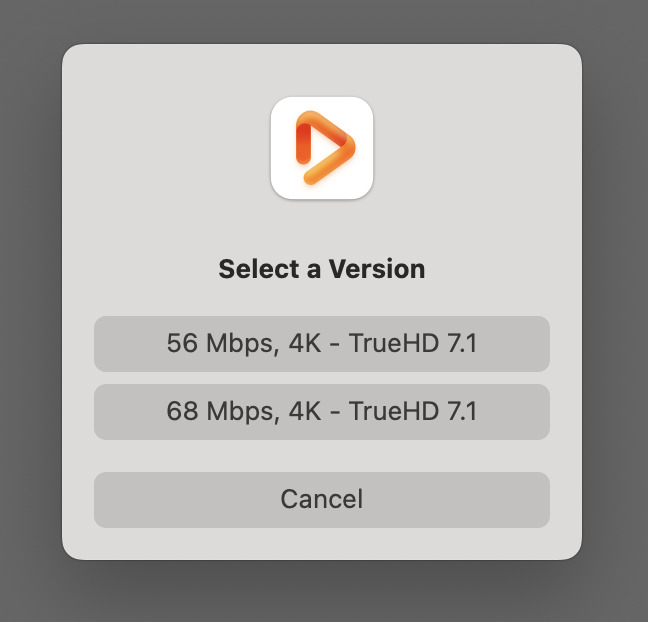
Task: Click the bold dialog title label
Action: click(x=322, y=269)
